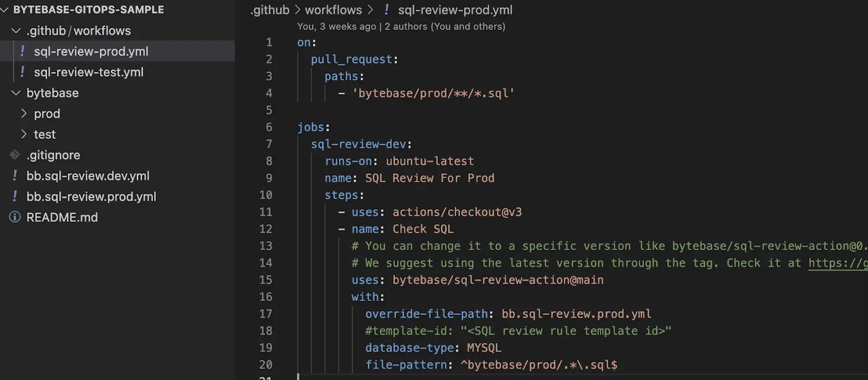Click the YAML icon in the breadcrumb
The image size is (868, 380).
tap(386, 9)
